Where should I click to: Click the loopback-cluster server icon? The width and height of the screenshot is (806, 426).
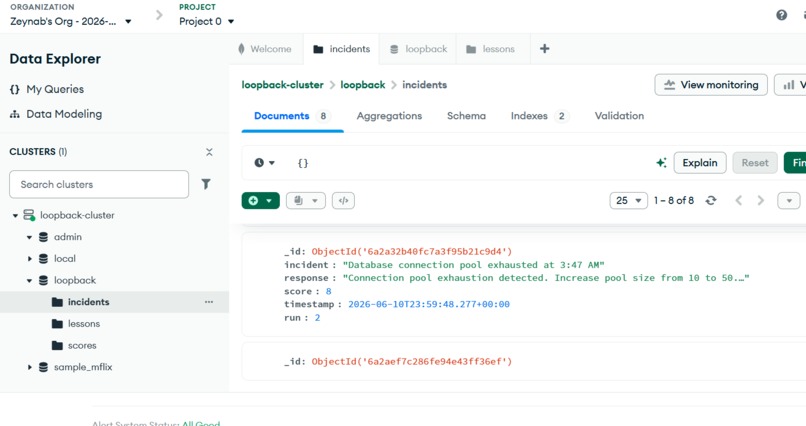[x=29, y=215]
